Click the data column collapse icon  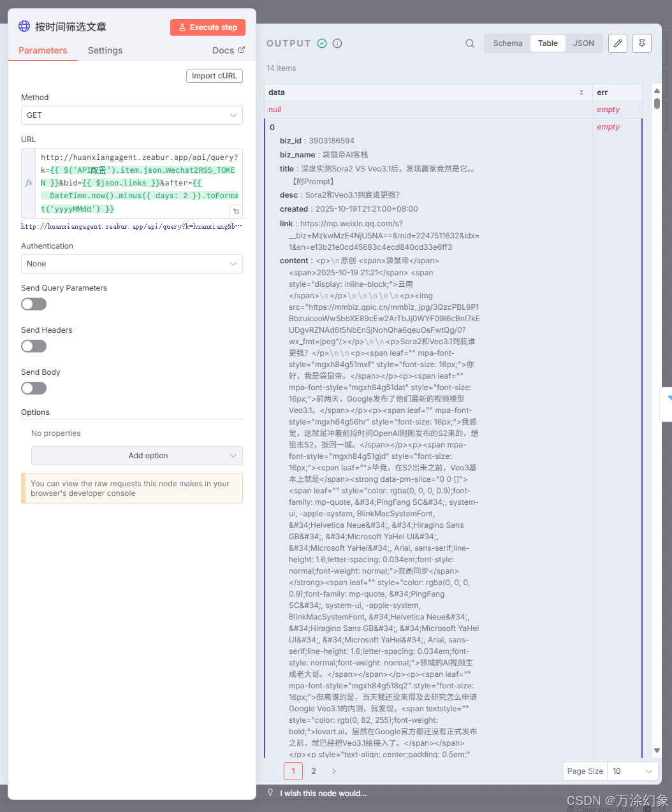coord(581,92)
